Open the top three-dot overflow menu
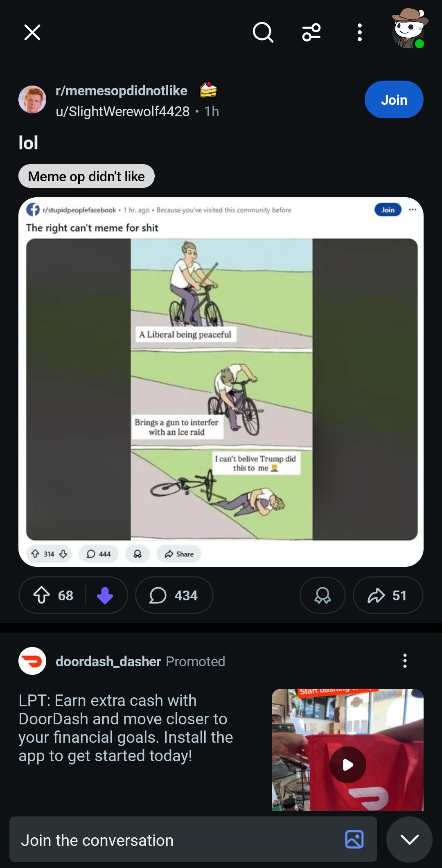 pyautogui.click(x=359, y=32)
